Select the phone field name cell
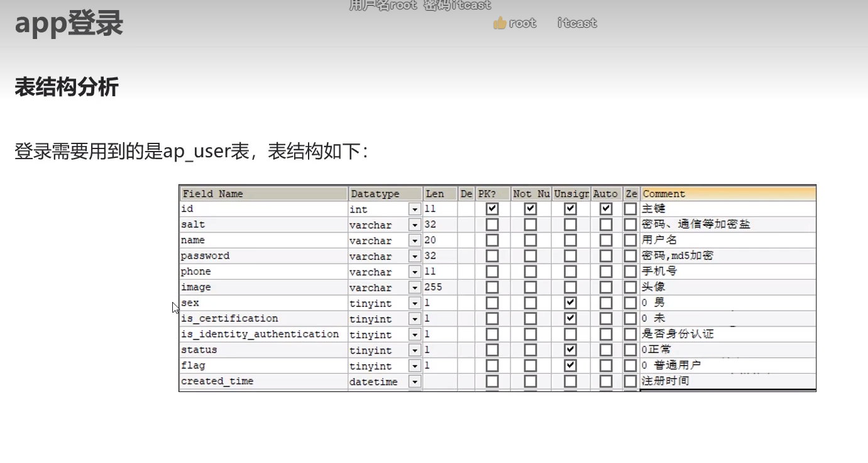 263,272
